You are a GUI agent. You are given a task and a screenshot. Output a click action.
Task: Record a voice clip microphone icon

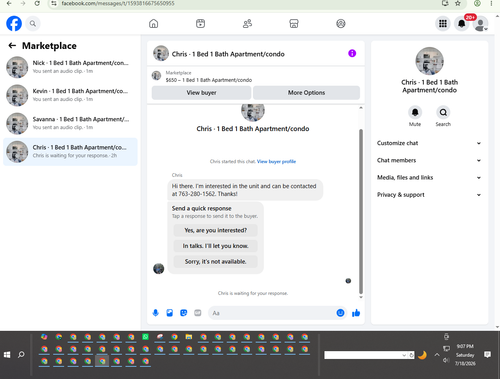tap(155, 313)
